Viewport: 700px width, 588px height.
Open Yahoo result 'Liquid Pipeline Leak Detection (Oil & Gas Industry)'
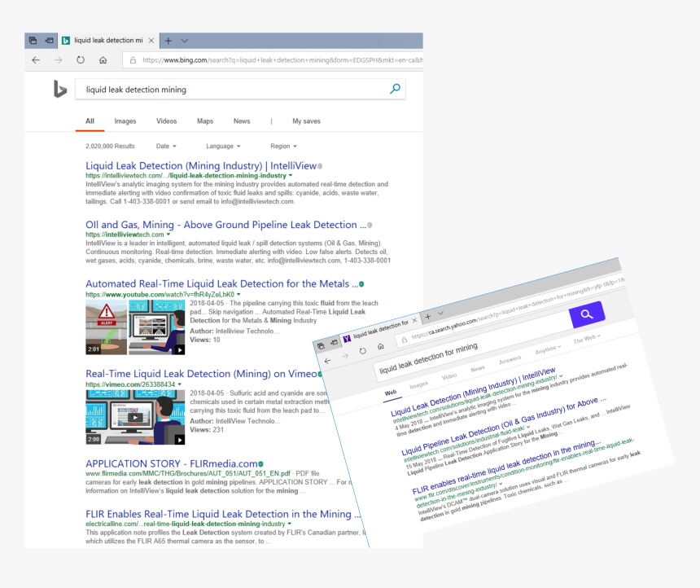coord(504,425)
